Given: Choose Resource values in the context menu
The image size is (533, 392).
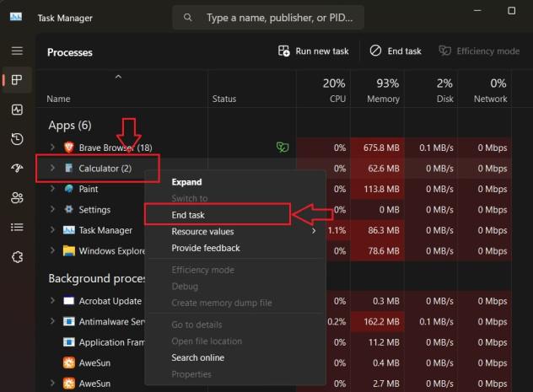Looking at the screenshot, I should click(x=235, y=232).
